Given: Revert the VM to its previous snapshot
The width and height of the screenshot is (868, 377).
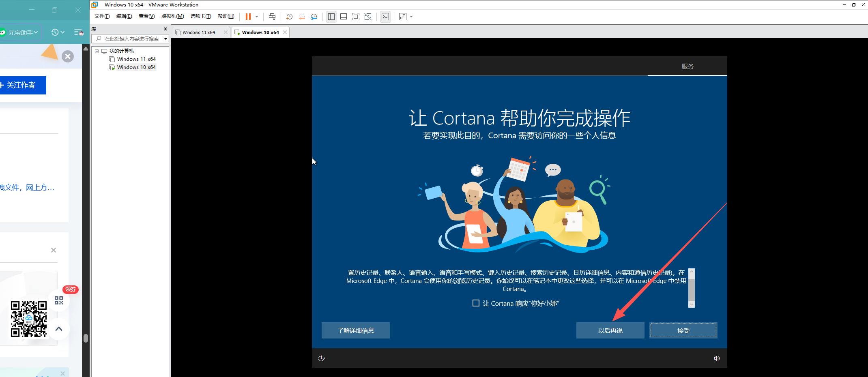Looking at the screenshot, I should 302,17.
